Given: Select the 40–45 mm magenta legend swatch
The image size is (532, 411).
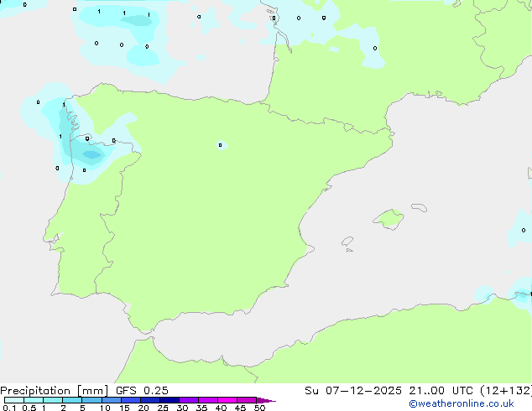Looking at the screenshot, I should [227, 400].
